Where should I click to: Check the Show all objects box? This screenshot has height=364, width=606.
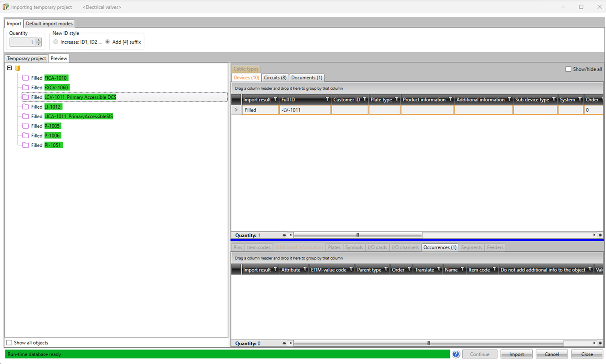[9, 343]
